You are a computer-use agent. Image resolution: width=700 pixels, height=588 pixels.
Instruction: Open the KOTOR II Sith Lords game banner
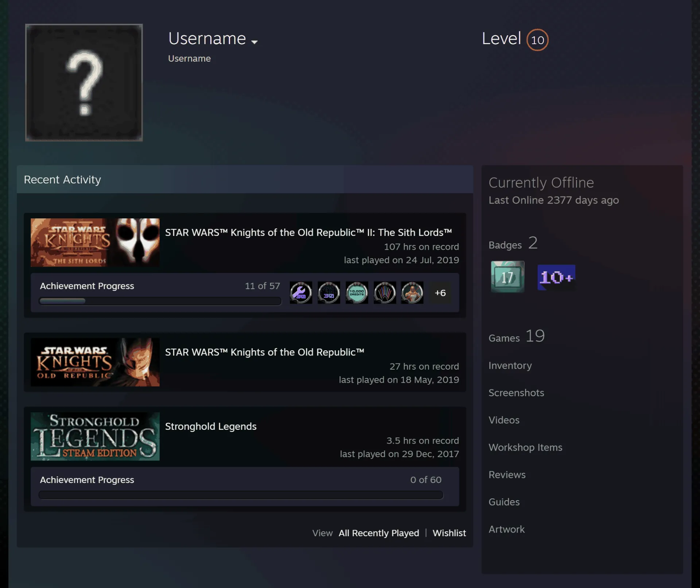coord(95,242)
